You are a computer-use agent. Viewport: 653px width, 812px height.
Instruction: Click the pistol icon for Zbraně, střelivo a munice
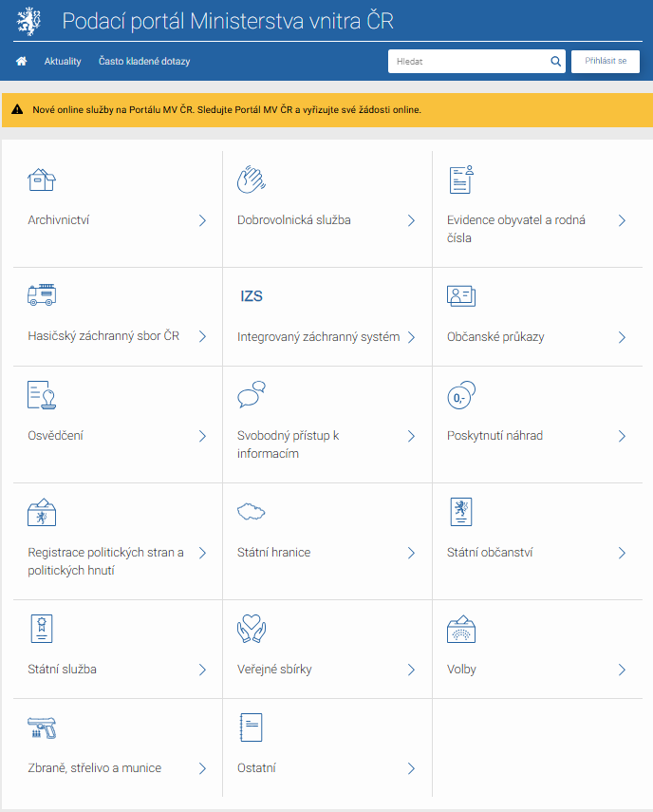click(x=43, y=727)
